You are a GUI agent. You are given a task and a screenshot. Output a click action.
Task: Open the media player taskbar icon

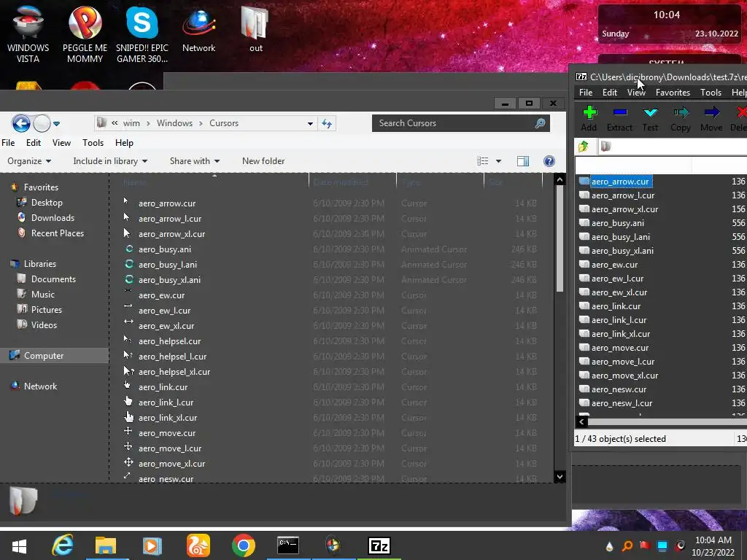[x=152, y=545]
